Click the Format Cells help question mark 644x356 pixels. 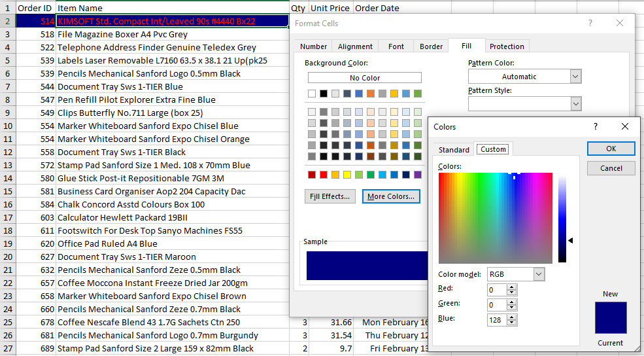coord(590,23)
